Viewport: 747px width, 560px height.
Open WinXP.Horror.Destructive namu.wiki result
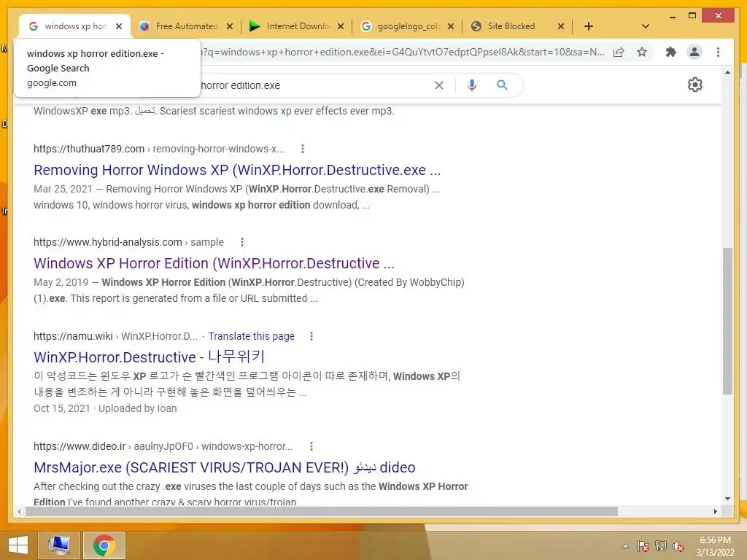pos(149,357)
